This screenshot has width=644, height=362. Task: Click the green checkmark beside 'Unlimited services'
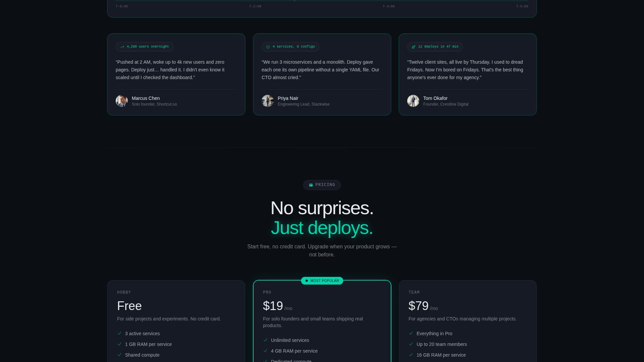tap(266, 340)
